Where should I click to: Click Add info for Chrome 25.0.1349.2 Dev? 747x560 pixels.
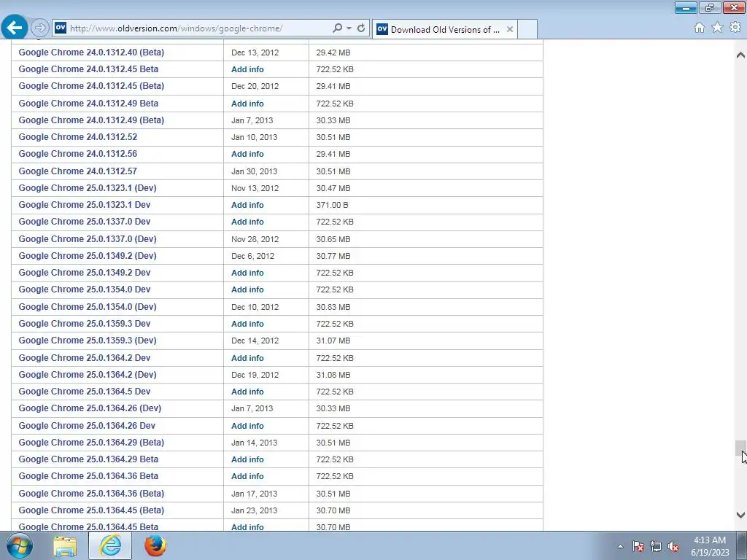(248, 273)
